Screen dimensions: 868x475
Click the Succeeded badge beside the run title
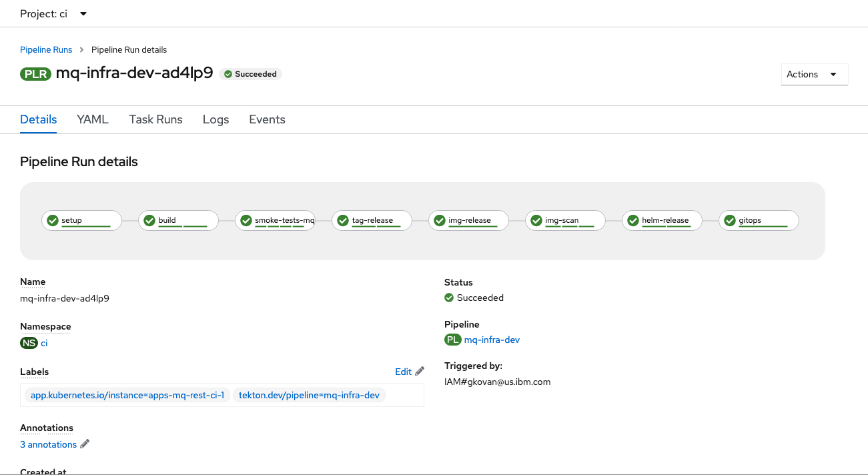tap(251, 74)
